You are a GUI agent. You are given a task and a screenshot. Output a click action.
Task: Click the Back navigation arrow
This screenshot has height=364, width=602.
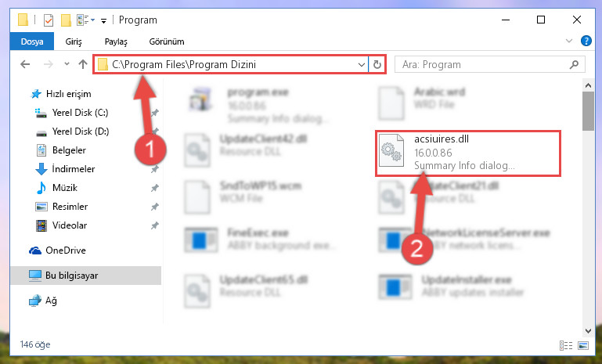[25, 64]
